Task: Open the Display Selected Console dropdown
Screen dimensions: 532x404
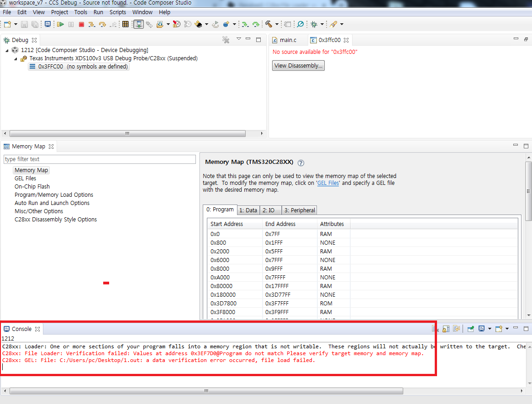Action: (490, 329)
